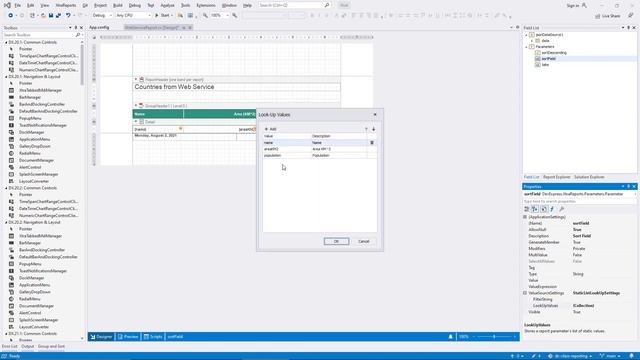The image size is (640, 360).
Task: Open the Build menu
Action: click(118, 5)
